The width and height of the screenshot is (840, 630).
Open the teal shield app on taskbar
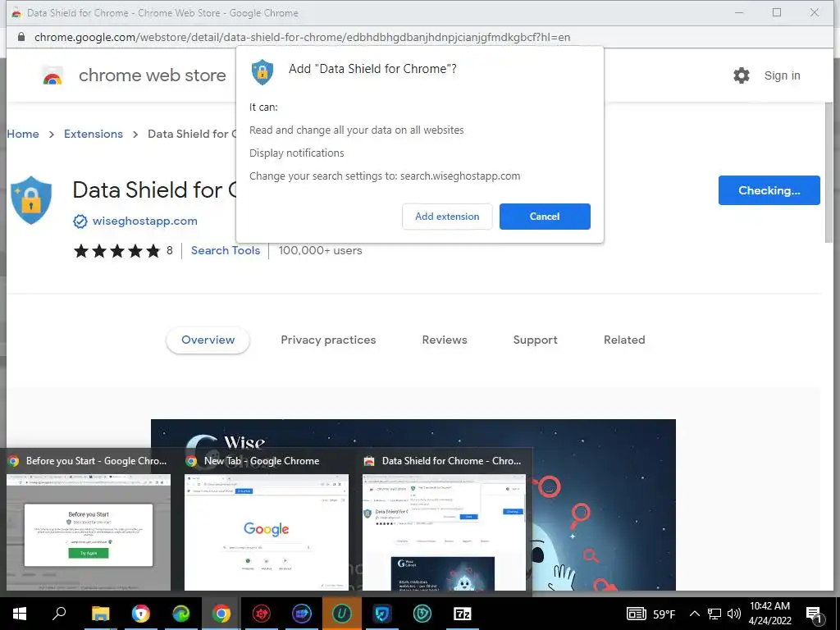click(x=422, y=614)
